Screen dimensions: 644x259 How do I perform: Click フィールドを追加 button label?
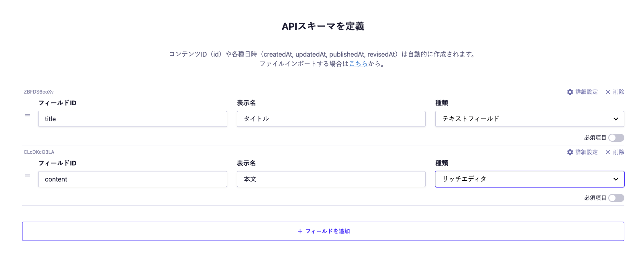click(328, 231)
